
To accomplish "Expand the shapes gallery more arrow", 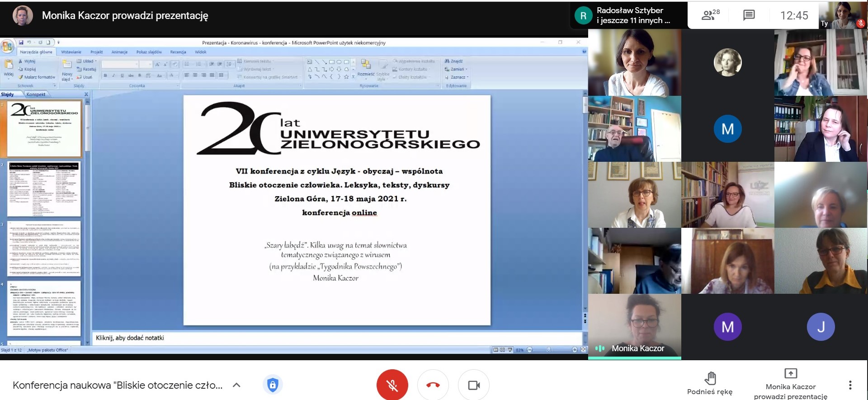I will 354,77.
